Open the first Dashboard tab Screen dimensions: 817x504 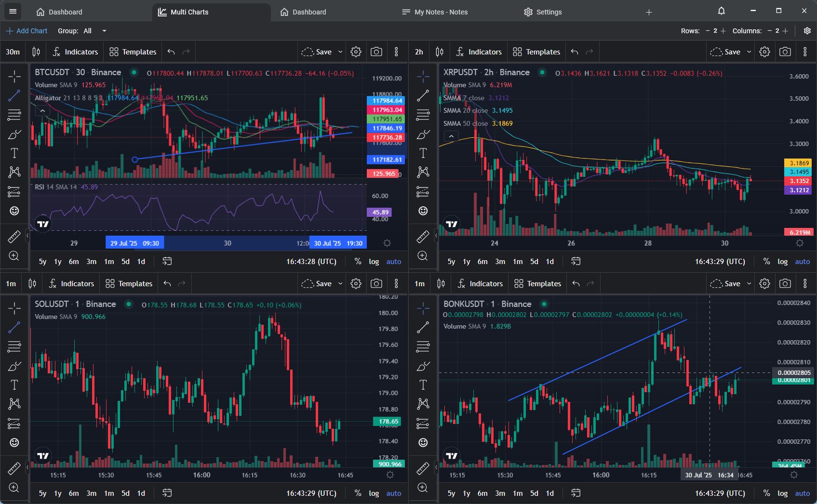tap(60, 12)
